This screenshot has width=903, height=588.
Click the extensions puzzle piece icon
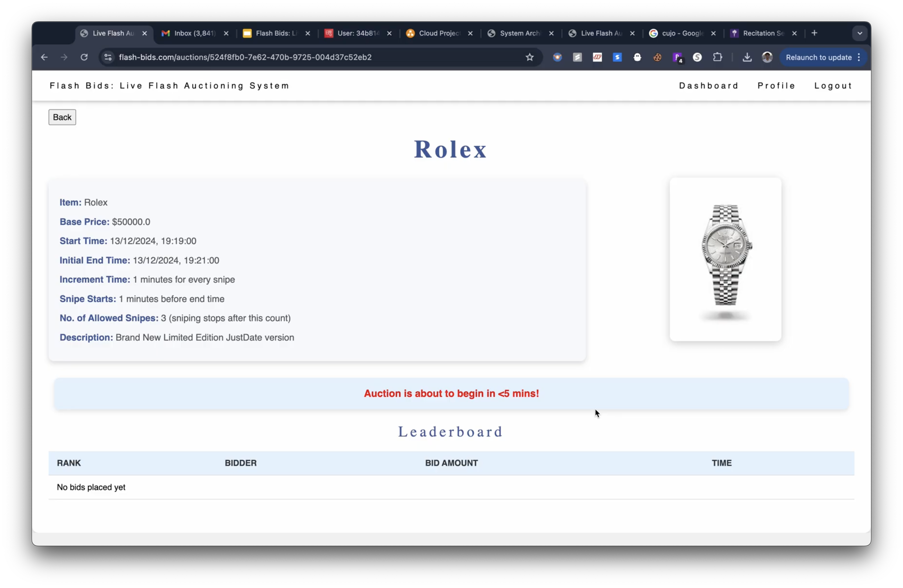(717, 57)
